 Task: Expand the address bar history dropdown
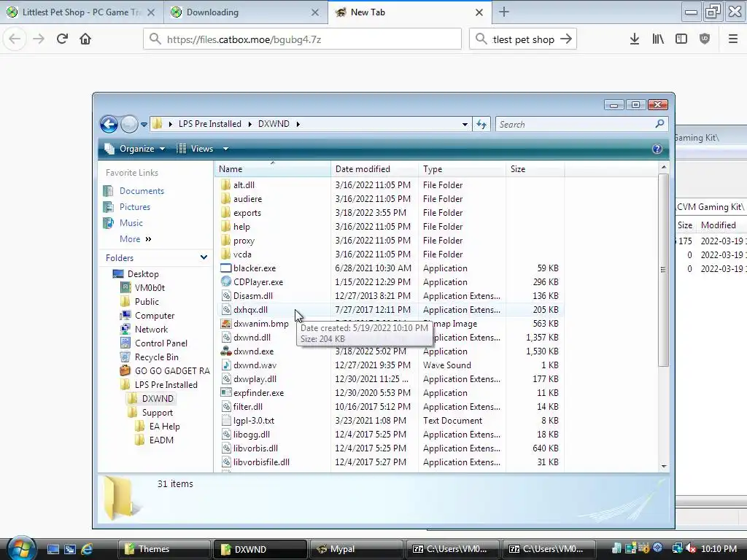465,124
